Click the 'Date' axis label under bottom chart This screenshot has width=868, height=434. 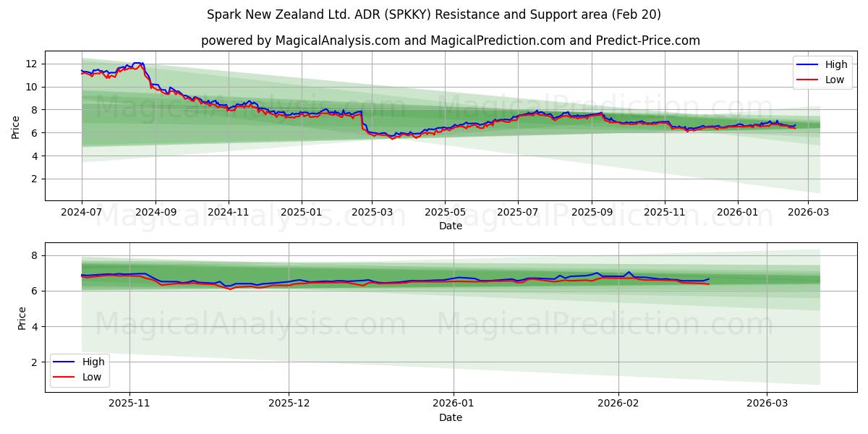tap(451, 417)
